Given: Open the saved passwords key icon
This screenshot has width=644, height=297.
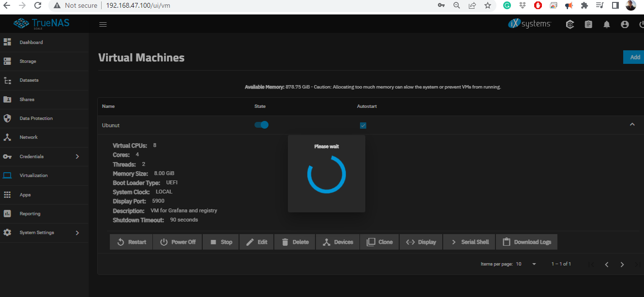Looking at the screenshot, I should click(441, 5).
